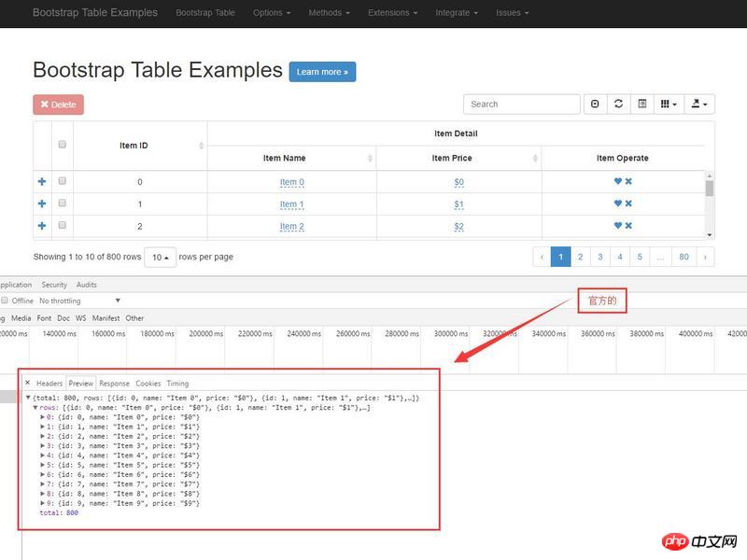
Task: Expand detail row for Item 2
Action: tap(42, 226)
